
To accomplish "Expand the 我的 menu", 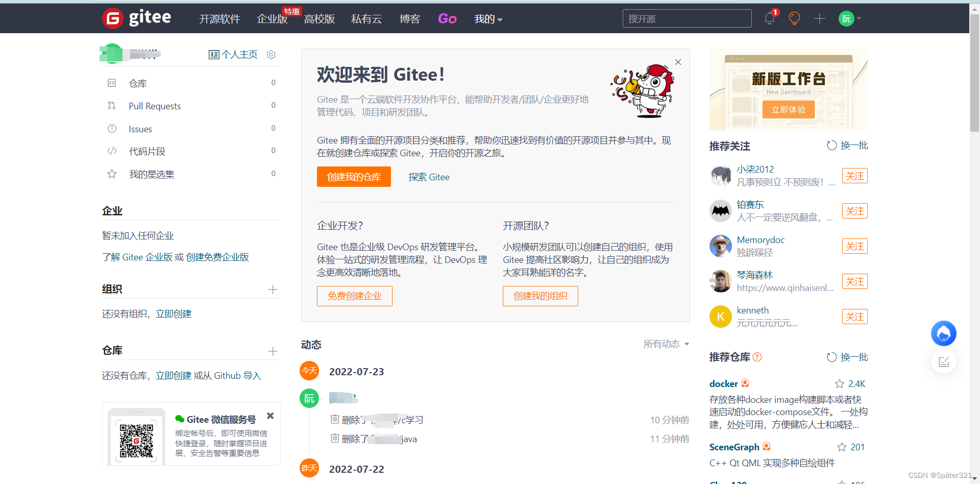I will point(488,19).
